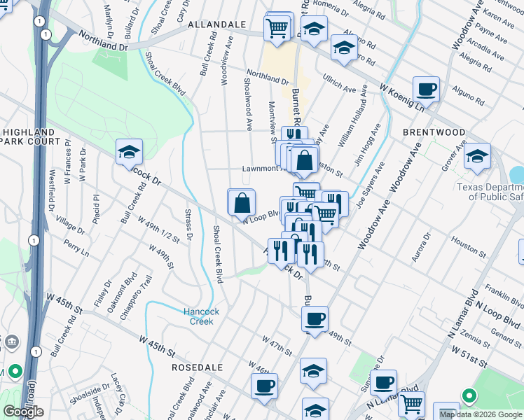Open the shopping cart marker above the restaurant cluster

[x=306, y=191]
